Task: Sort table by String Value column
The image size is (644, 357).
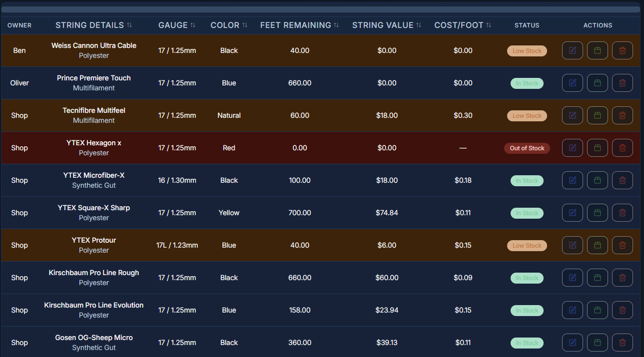Action: [387, 25]
